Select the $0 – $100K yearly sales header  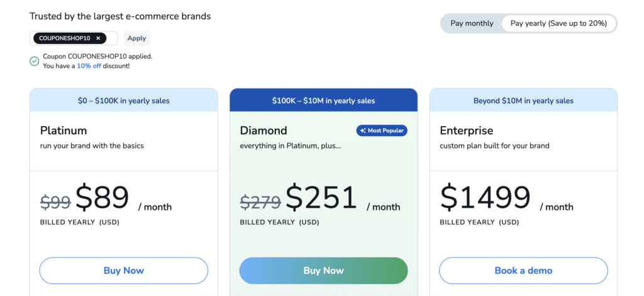click(x=123, y=100)
